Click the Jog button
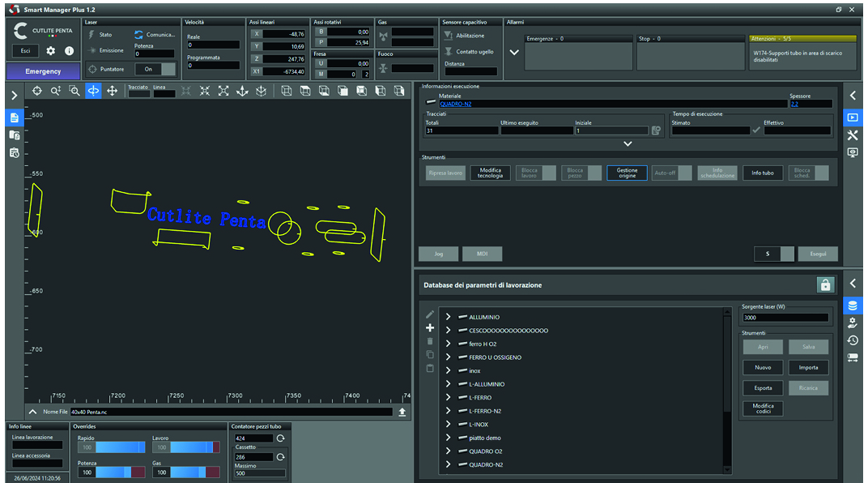The height and width of the screenshot is (483, 868). tap(438, 254)
